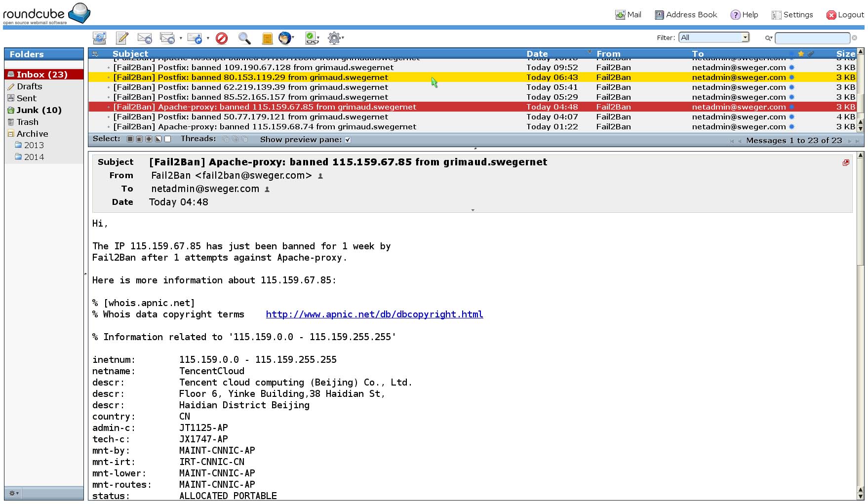Click the unread star of 62.219.139.39 row

(791, 87)
